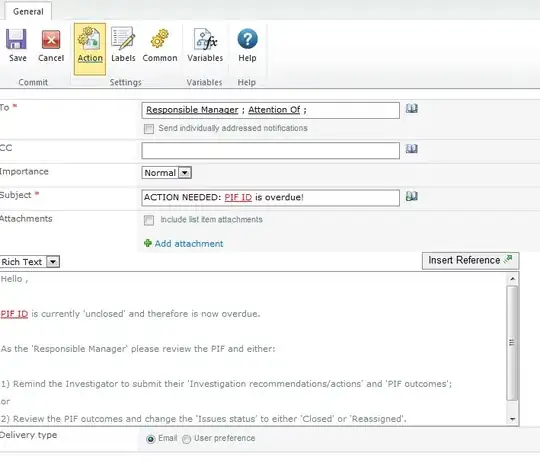Click the message body scrollbar up arrow
Screen dimensions: 540x463
512,279
